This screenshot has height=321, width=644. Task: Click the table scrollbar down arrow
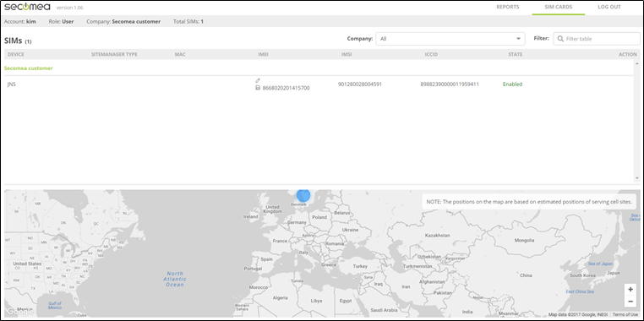(x=636, y=178)
